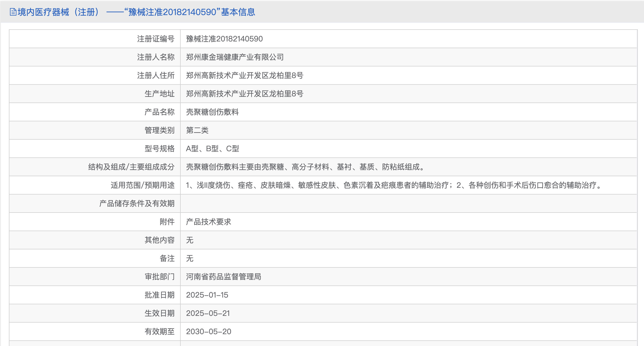
Task: Click the page title 境内医疗器械（注册）基本信息
Action: 136,12
